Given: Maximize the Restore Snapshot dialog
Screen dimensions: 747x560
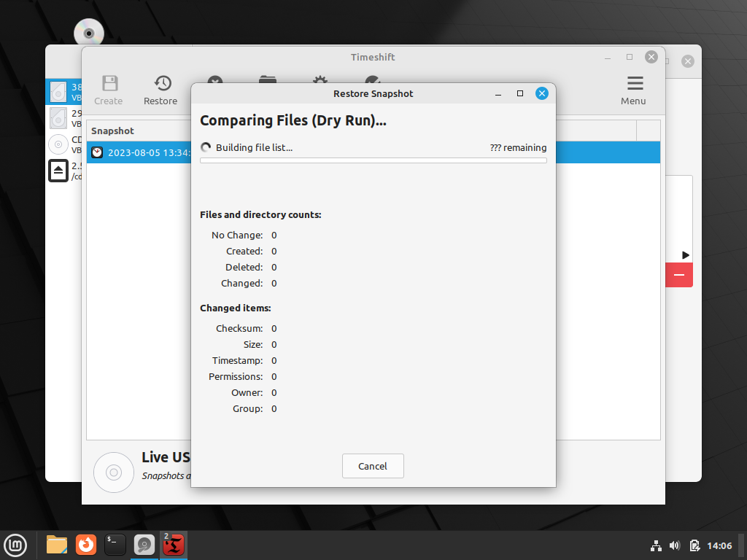Looking at the screenshot, I should (x=519, y=93).
